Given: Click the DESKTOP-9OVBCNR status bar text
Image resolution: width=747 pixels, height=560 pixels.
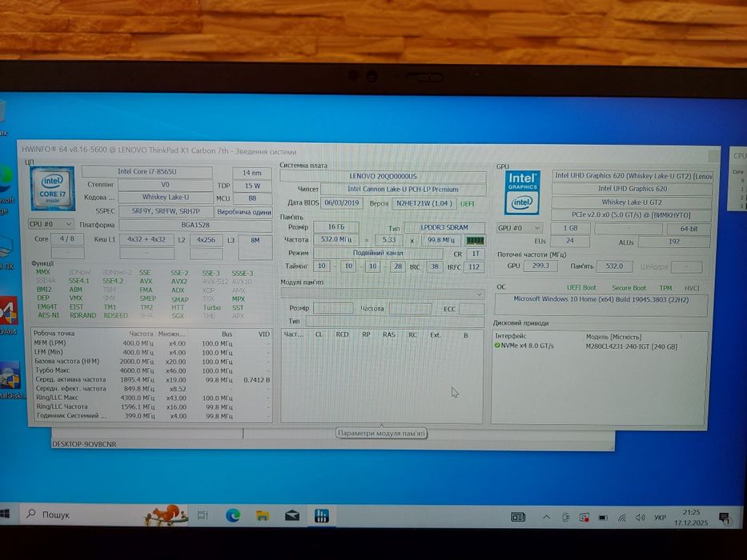Looking at the screenshot, I should [84, 444].
